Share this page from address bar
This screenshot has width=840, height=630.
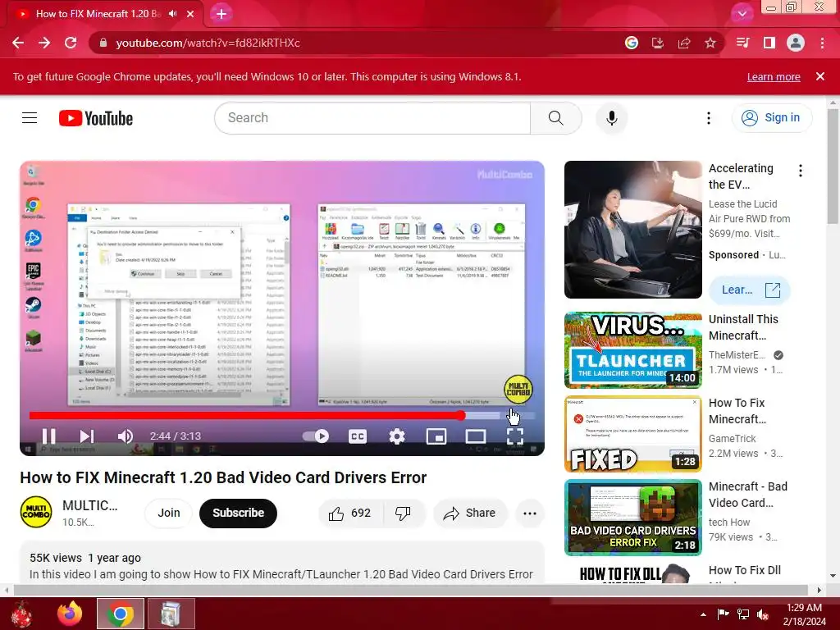pos(684,43)
